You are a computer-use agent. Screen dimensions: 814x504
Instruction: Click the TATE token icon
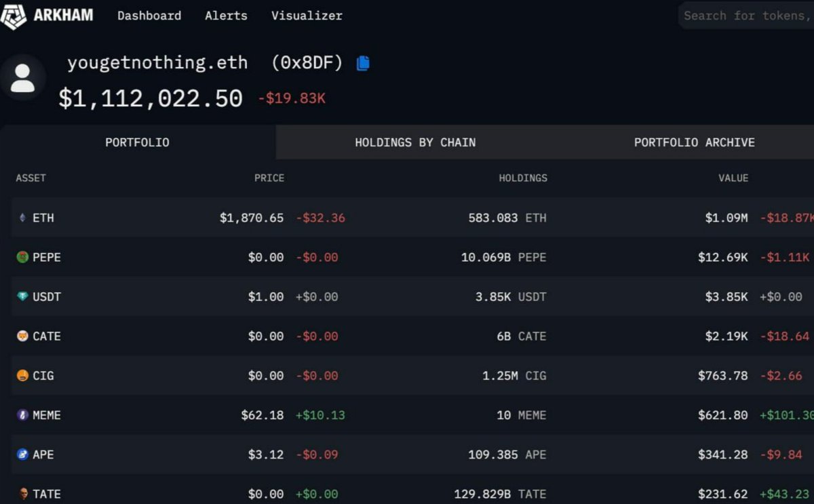pos(24,493)
